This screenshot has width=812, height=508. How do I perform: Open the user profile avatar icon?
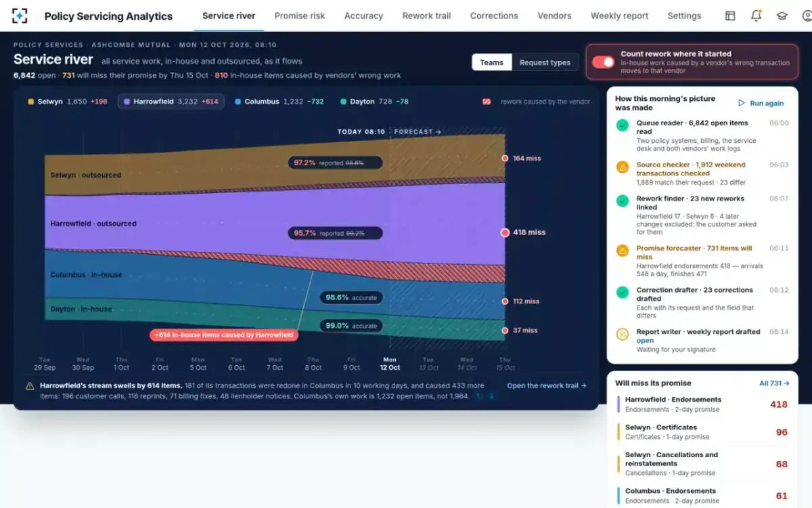click(807, 16)
